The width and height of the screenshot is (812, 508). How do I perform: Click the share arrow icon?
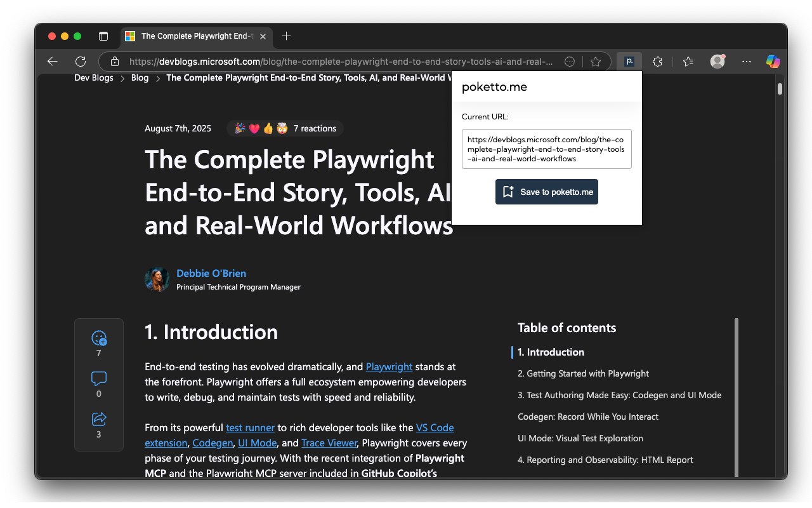click(x=99, y=419)
